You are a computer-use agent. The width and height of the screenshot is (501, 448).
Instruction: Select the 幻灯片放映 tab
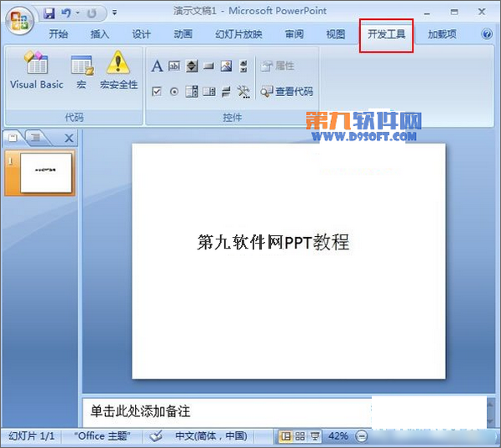[x=238, y=34]
